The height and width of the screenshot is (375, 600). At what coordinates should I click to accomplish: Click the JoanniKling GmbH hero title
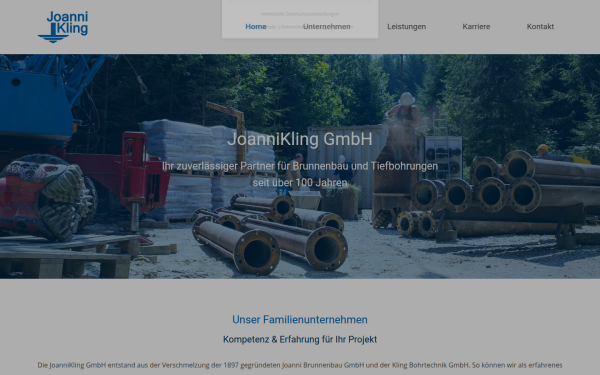pyautogui.click(x=300, y=139)
